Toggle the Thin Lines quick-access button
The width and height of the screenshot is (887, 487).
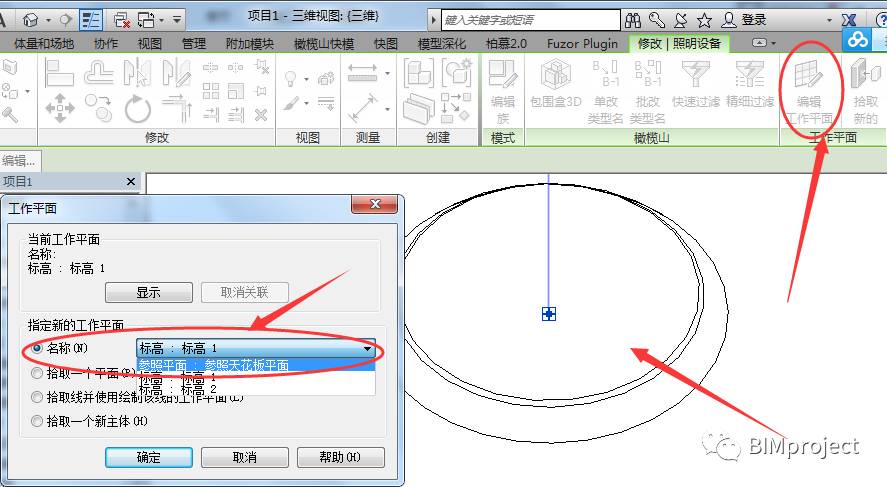click(90, 20)
